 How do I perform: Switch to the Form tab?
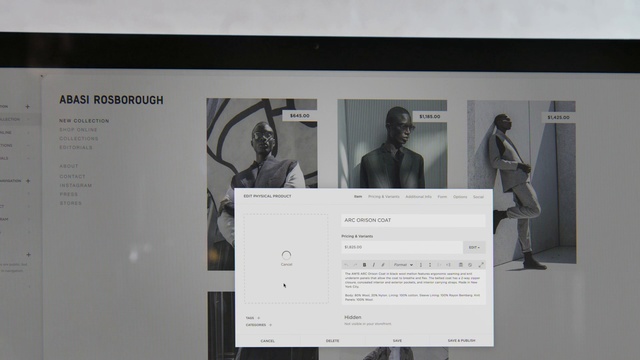(442, 197)
